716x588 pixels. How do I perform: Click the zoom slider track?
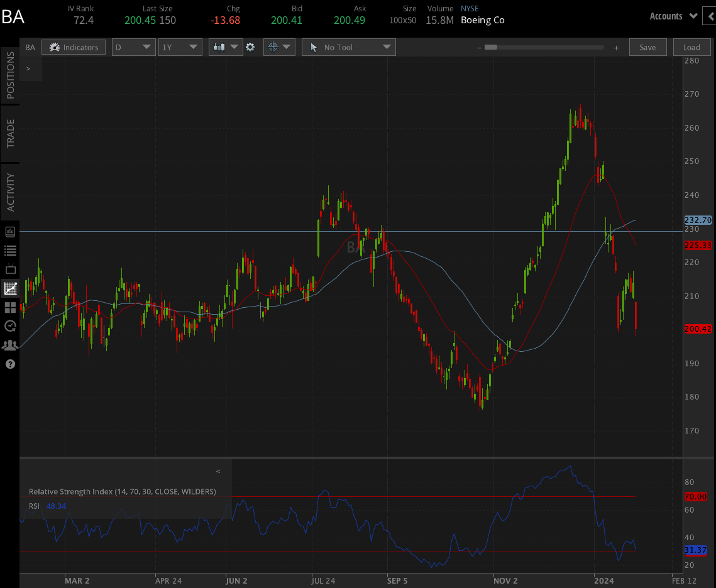547,47
